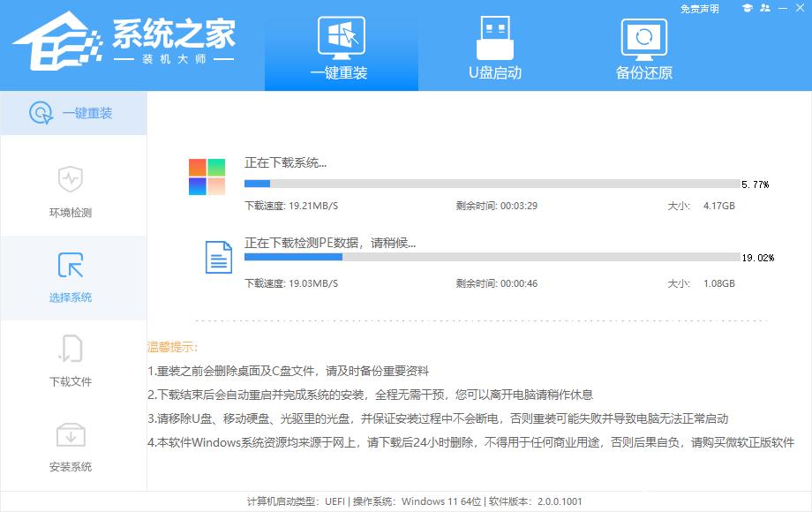The width and height of the screenshot is (812, 512).
Task: Click the 系统之家 logo icon
Action: (x=58, y=40)
